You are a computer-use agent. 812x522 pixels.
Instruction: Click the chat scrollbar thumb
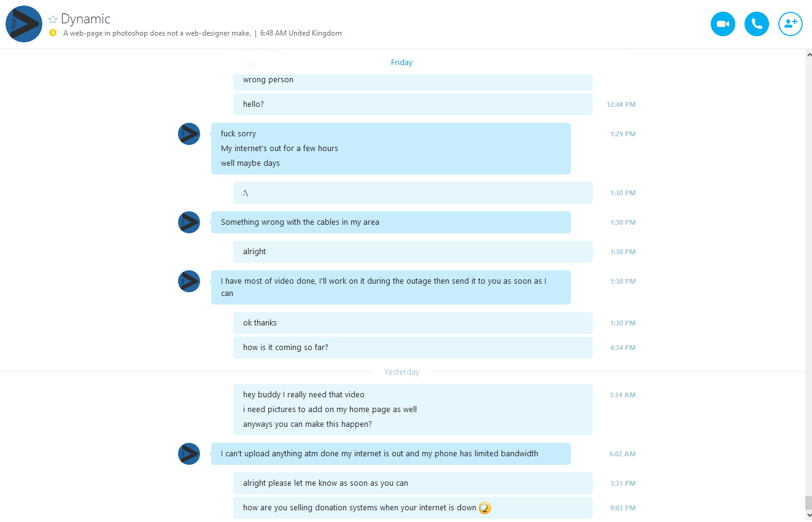pos(808,503)
